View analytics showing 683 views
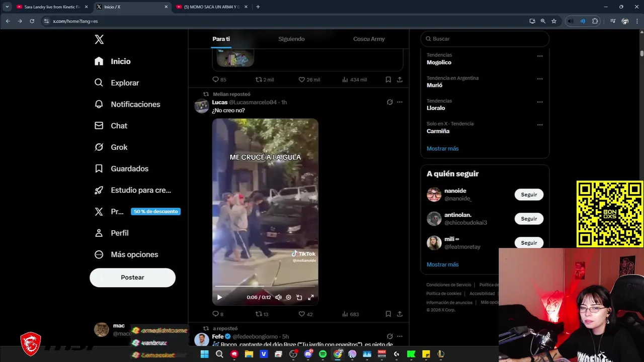644x362 pixels. (350, 314)
